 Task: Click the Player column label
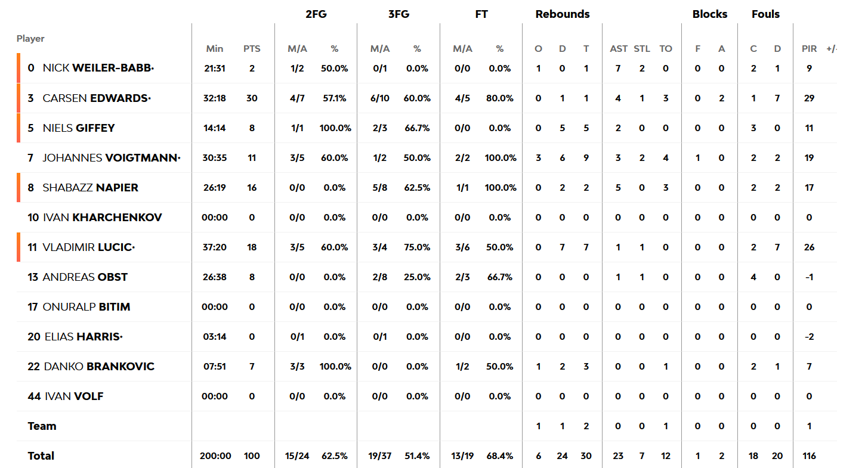coord(30,39)
